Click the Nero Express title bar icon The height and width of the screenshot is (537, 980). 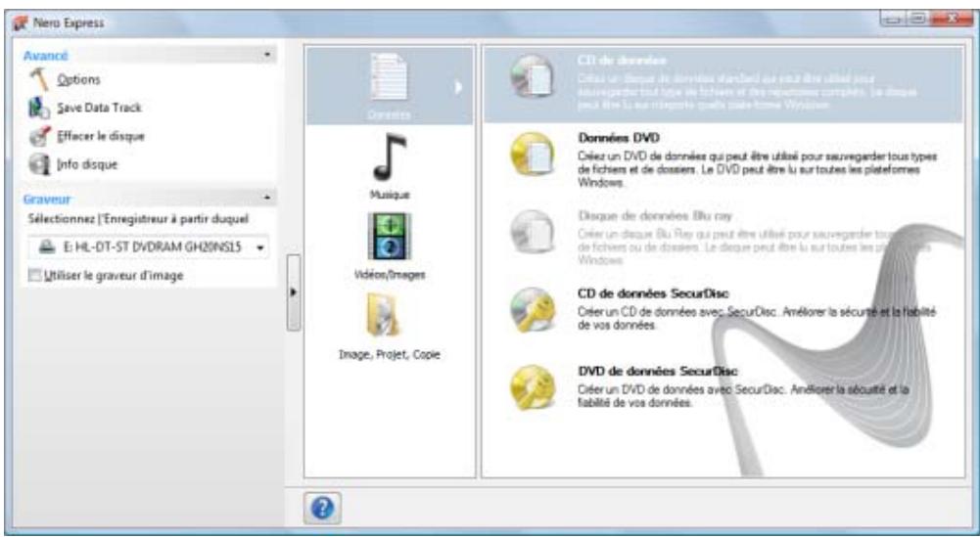point(20,23)
